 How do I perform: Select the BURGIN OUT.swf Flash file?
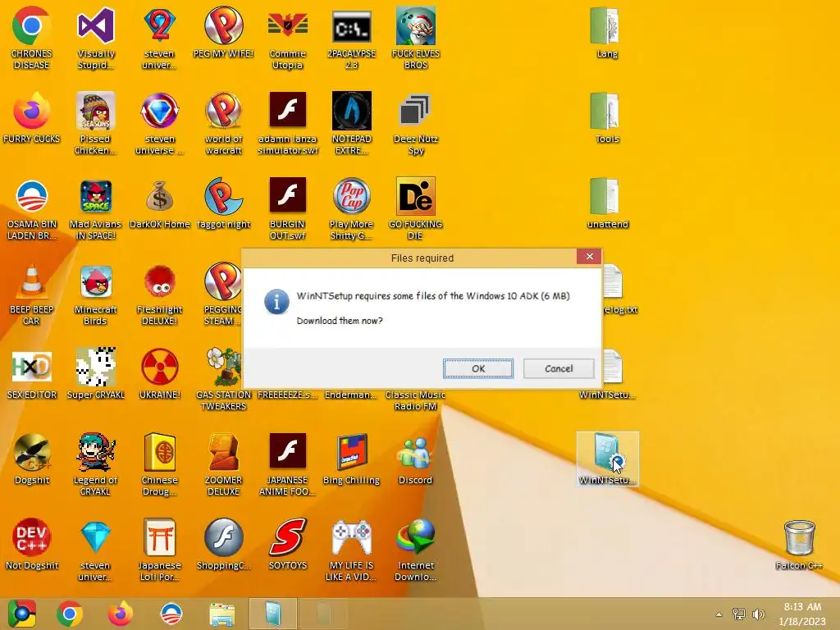(x=288, y=209)
